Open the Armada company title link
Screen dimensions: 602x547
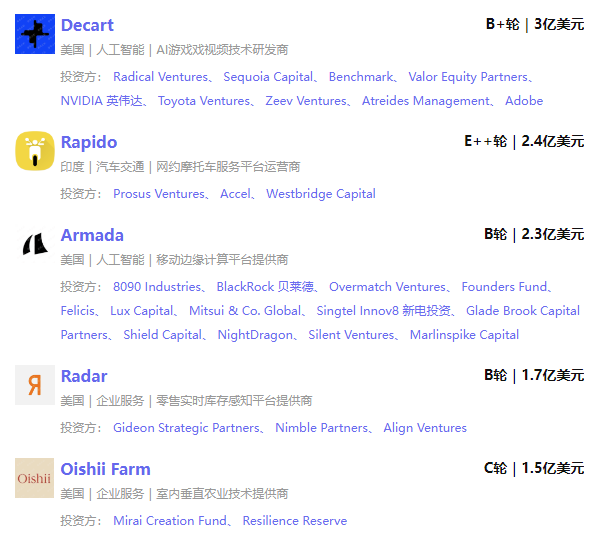(92, 235)
